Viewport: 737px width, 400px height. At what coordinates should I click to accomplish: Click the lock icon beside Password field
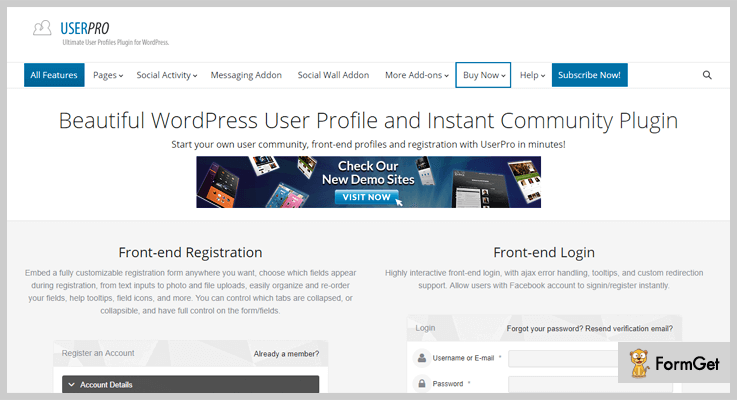[x=422, y=384]
